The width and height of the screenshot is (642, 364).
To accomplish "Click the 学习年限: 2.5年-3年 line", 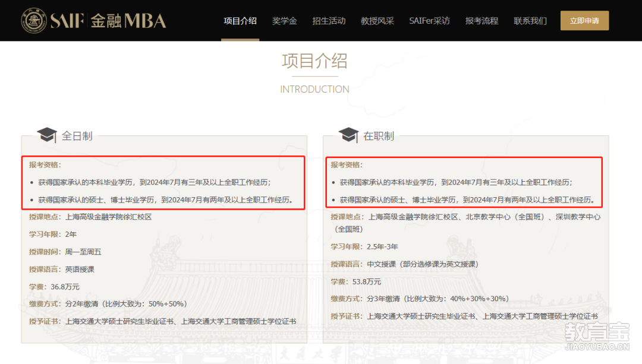I will coord(364,246).
